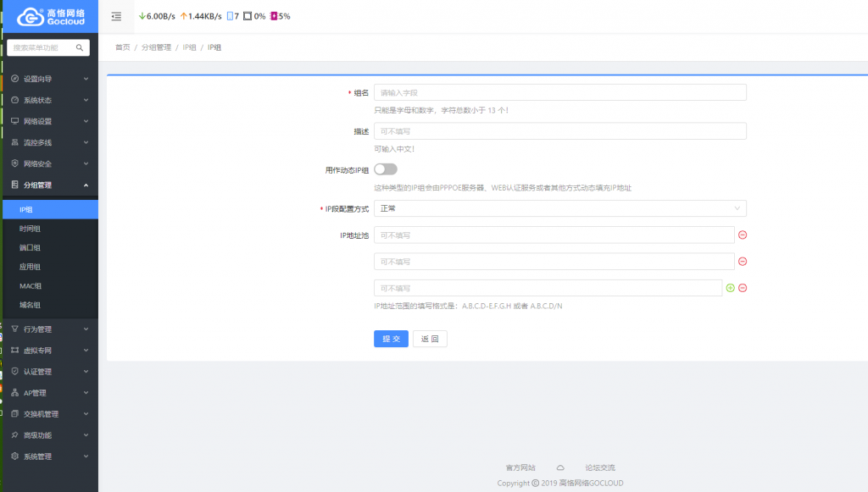Click 分组管理 in the breadcrumb
The width and height of the screenshot is (868, 492).
(x=156, y=47)
